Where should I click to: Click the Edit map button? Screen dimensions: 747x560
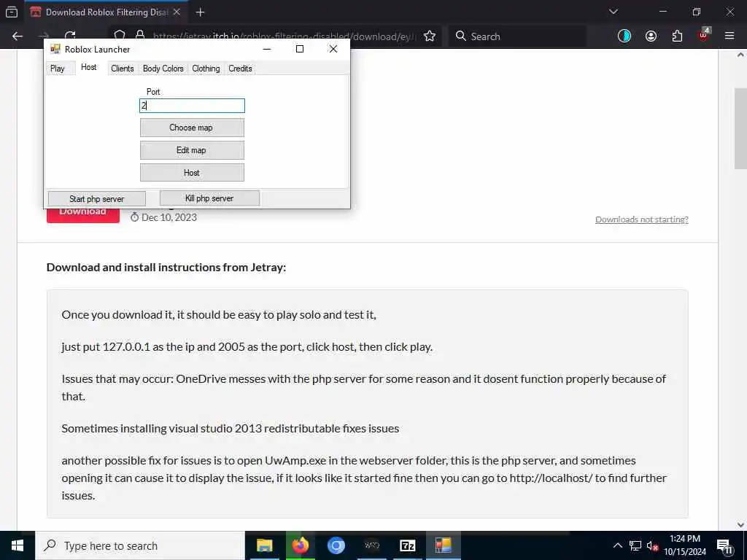tap(192, 150)
